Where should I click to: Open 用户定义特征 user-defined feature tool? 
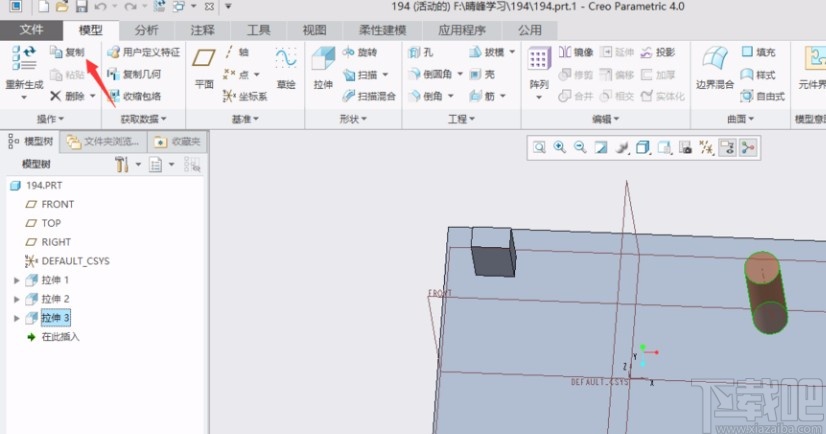[x=143, y=52]
